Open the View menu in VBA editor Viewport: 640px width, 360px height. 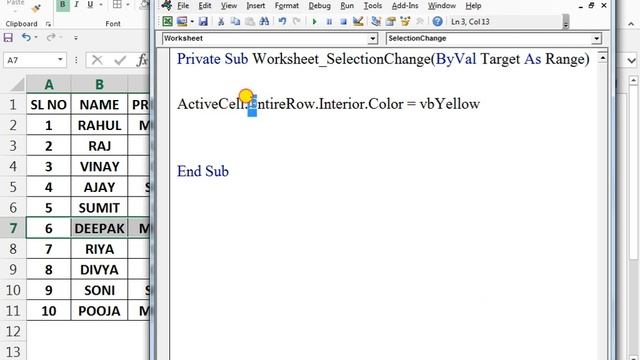(229, 6)
